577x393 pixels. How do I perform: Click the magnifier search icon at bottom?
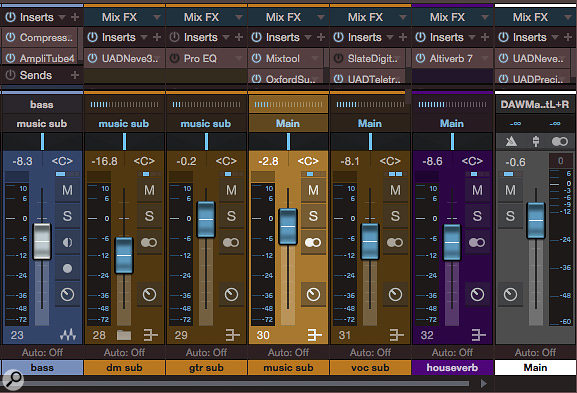pyautogui.click(x=13, y=379)
